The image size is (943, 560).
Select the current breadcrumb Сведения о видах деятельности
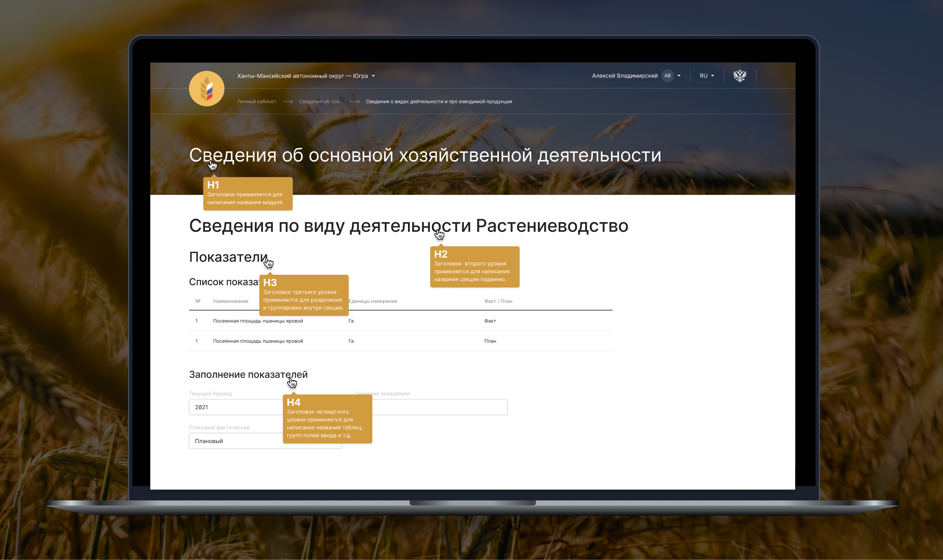coord(439,101)
